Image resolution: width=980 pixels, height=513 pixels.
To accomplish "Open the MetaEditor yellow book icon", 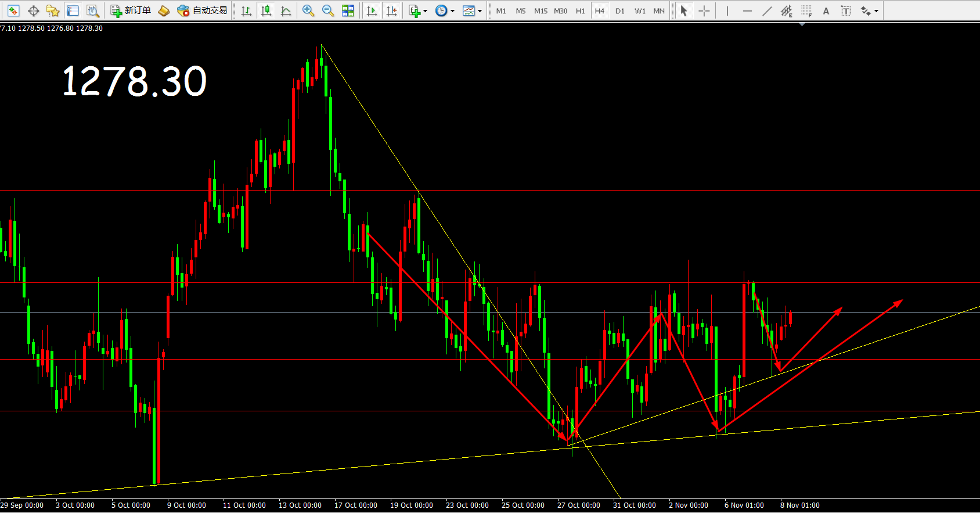I will tap(164, 10).
